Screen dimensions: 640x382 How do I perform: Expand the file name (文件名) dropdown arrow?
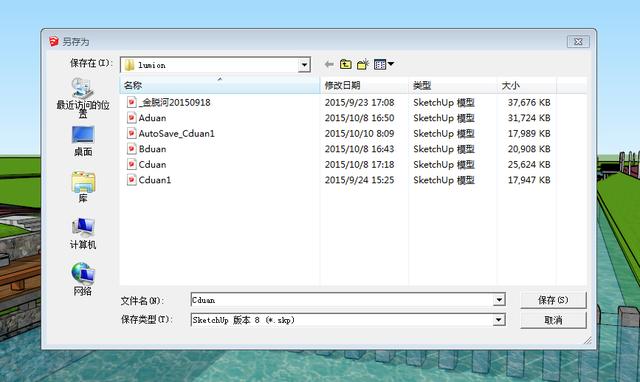(x=499, y=300)
